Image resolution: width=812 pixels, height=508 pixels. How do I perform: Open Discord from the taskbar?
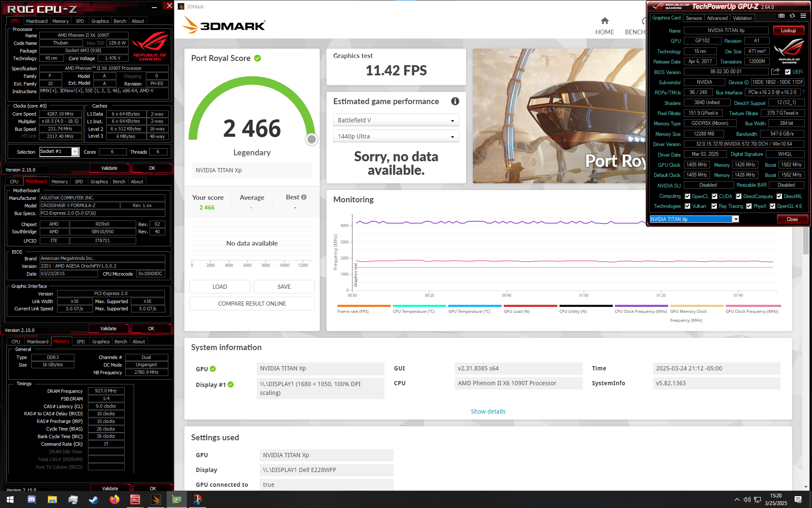pos(32,500)
